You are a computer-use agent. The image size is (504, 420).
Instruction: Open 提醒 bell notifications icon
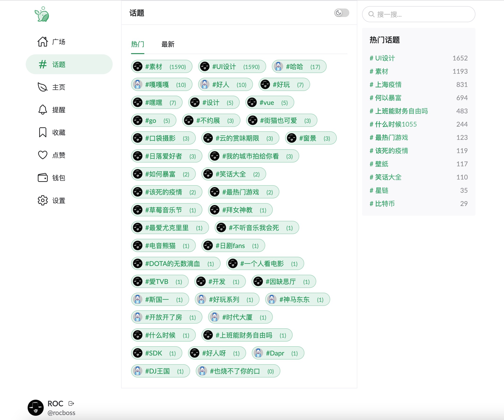43,110
